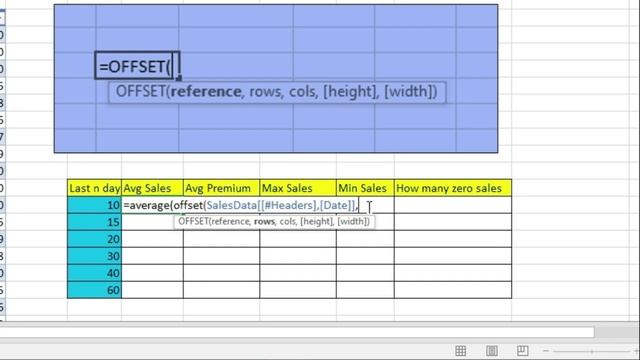The image size is (640, 360).
Task: Select the 'Last n day' header cell
Action: coord(94,188)
